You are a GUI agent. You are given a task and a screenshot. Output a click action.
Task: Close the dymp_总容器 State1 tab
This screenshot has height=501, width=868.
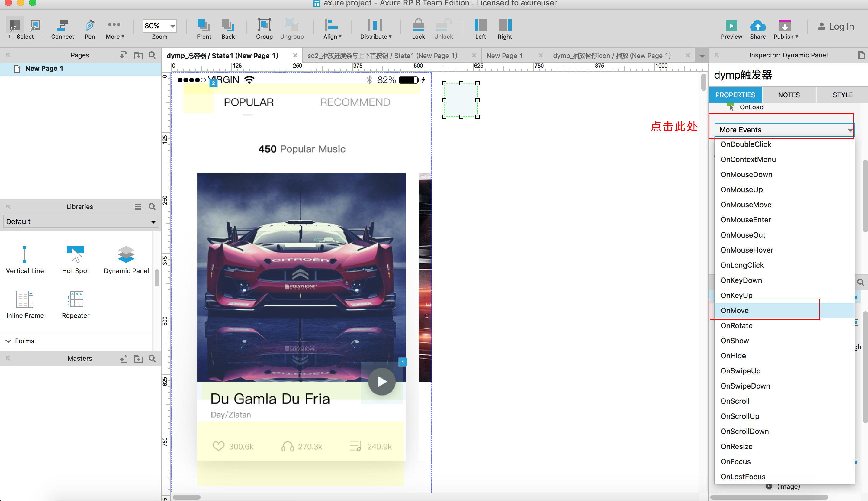tap(295, 55)
